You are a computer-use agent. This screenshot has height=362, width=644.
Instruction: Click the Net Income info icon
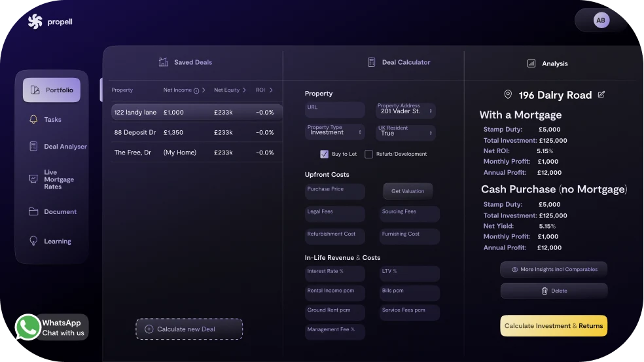tap(196, 90)
